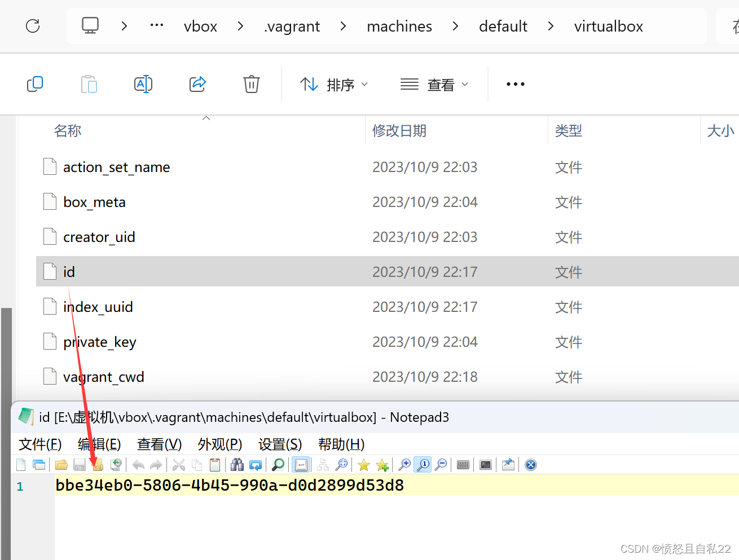Click the New window icon in Notepad3 toolbar

point(39,465)
